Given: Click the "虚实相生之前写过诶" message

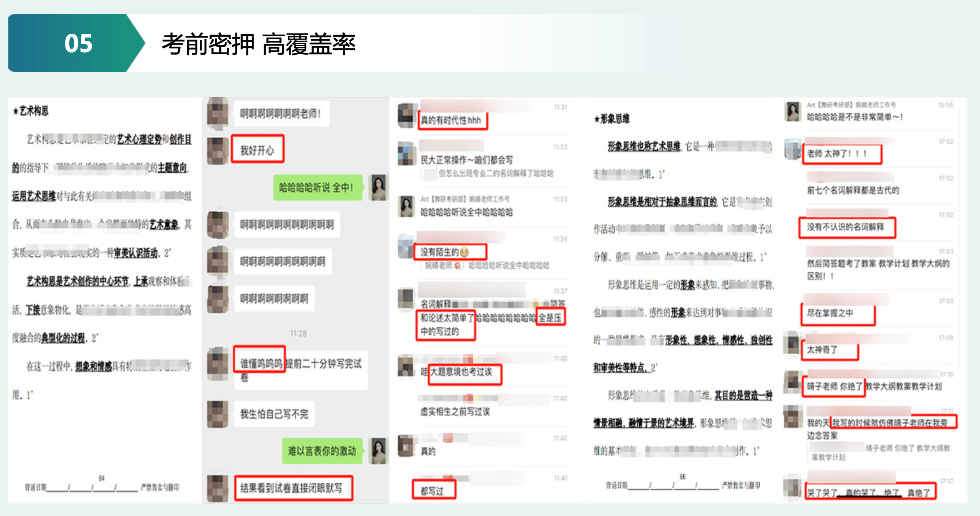Looking at the screenshot, I should 455,411.
